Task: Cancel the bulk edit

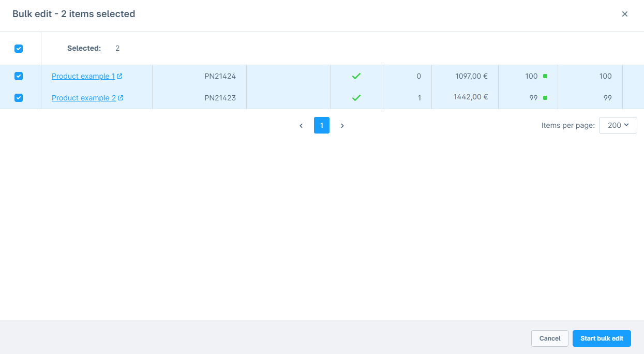Action: pos(549,338)
